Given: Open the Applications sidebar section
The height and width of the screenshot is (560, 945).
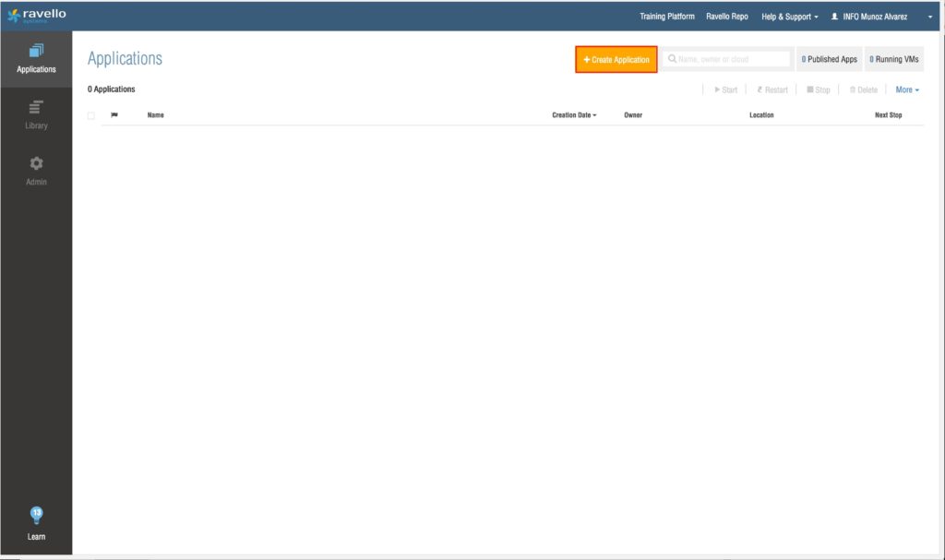Looking at the screenshot, I should [x=36, y=59].
